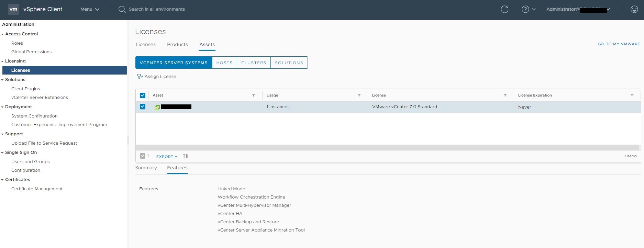
Task: Select the Assets tab
Action: click(x=207, y=45)
